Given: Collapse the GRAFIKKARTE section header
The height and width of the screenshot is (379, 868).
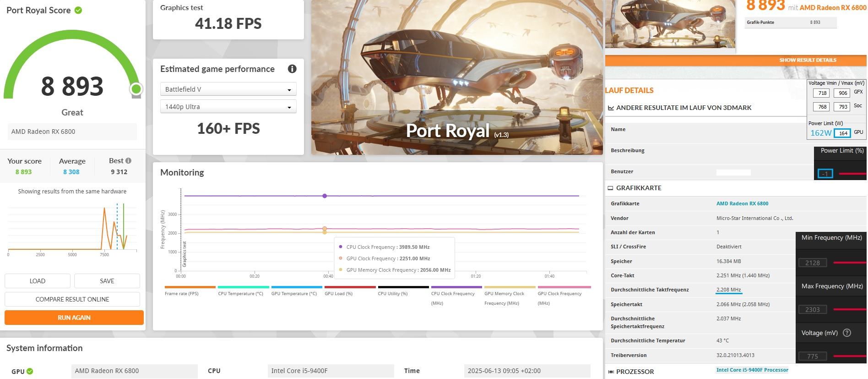Looking at the screenshot, I should [639, 188].
